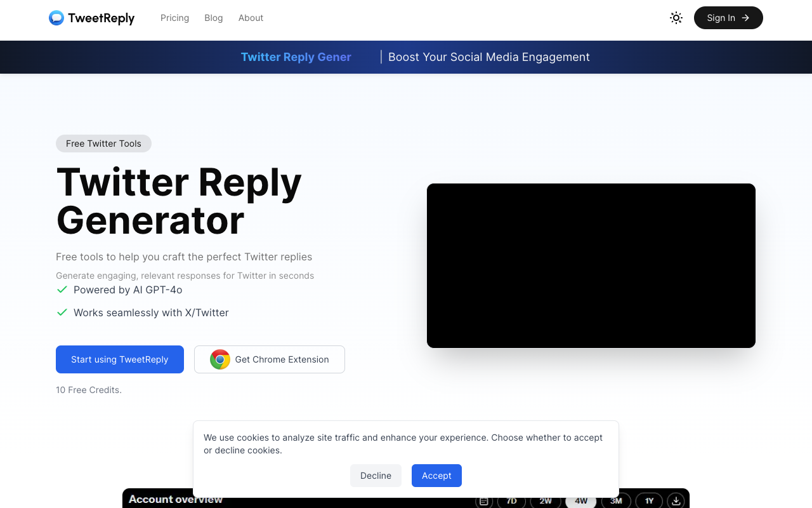Click the Account overview title
The image size is (812, 508).
tap(176, 499)
